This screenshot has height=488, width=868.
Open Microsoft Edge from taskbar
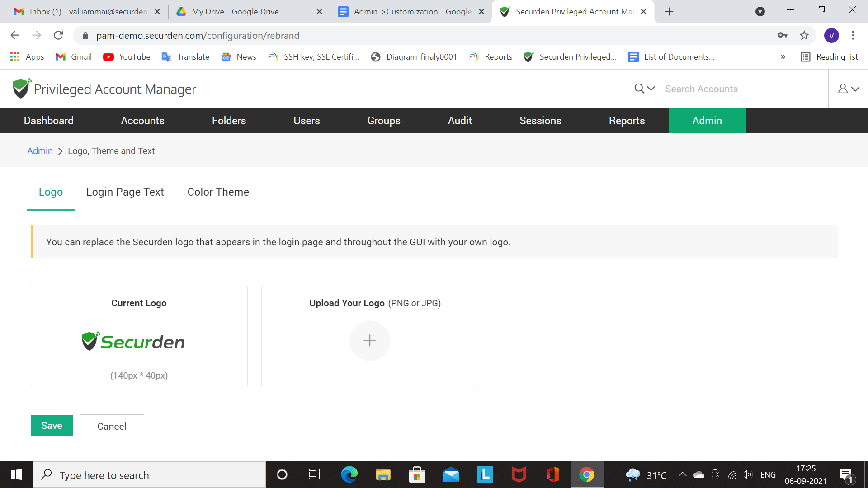coord(349,474)
